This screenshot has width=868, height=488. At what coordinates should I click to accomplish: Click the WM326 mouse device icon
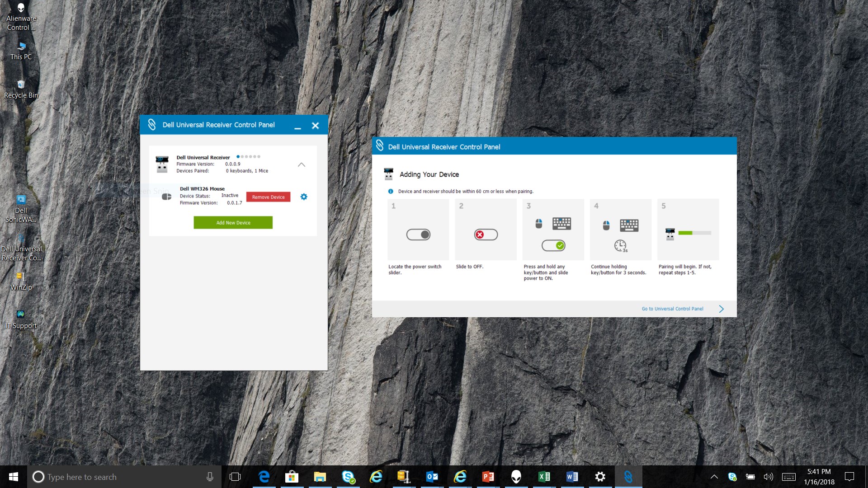[x=166, y=197]
